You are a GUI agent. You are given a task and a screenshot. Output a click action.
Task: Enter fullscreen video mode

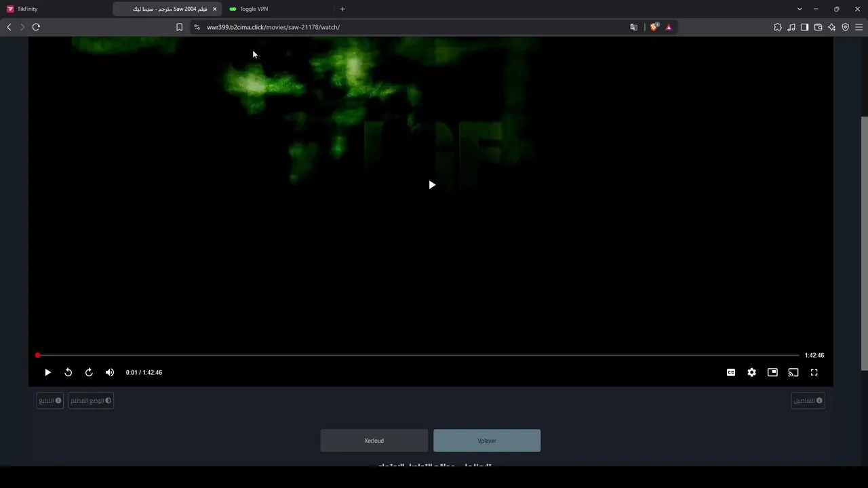pos(814,372)
